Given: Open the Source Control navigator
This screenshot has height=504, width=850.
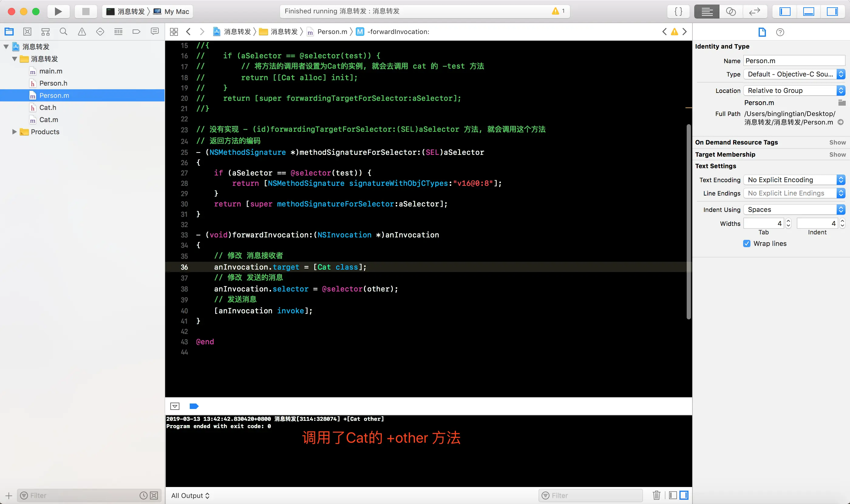Looking at the screenshot, I should click(27, 32).
